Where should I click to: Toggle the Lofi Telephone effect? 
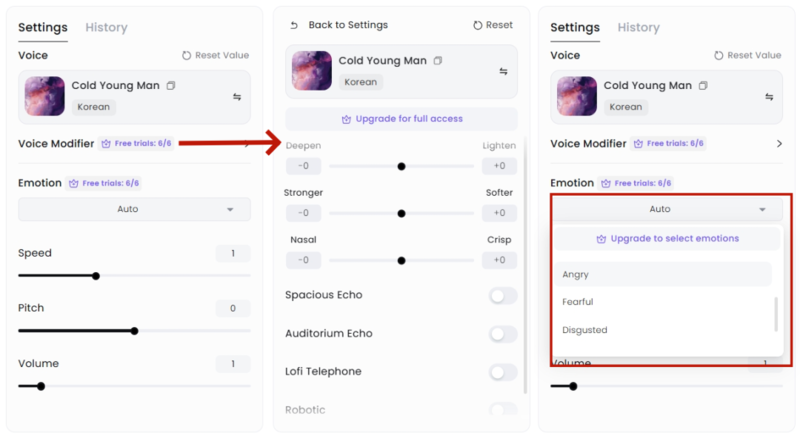[x=503, y=372]
